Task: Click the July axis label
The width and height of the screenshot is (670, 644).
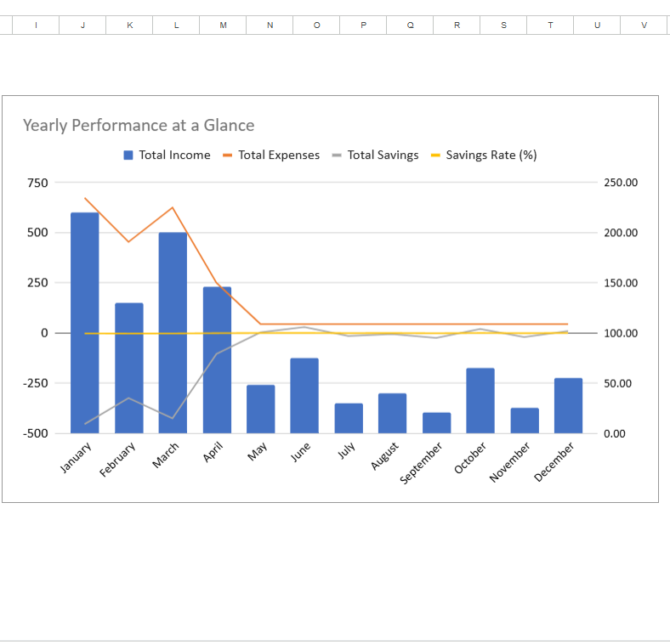Action: [347, 450]
